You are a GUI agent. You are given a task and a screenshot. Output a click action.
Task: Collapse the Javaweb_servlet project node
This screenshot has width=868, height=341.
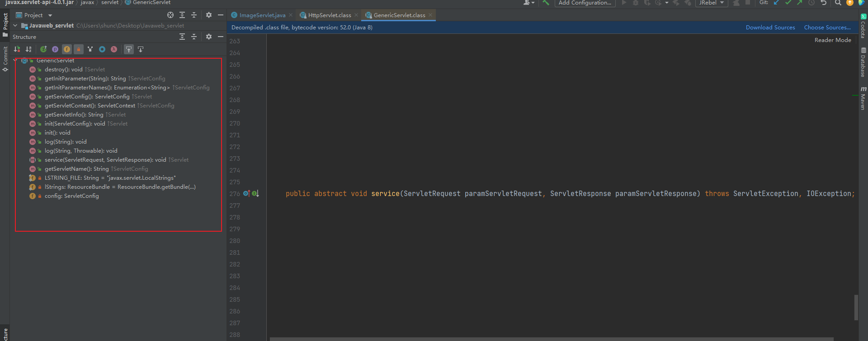point(15,26)
